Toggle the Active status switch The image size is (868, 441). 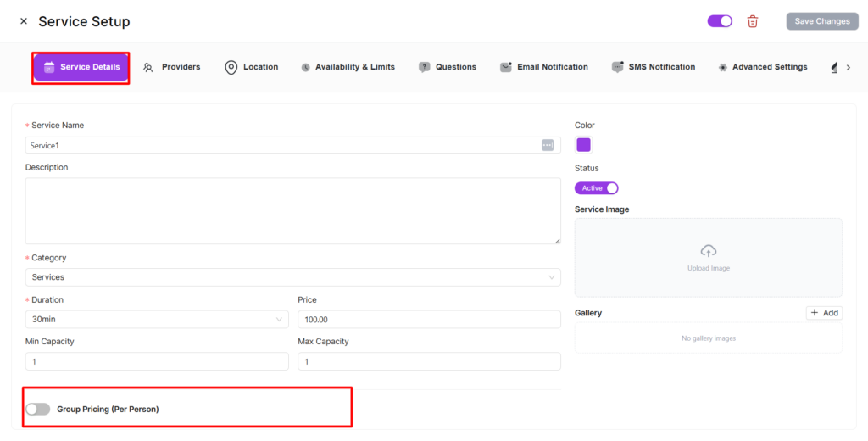pos(597,188)
